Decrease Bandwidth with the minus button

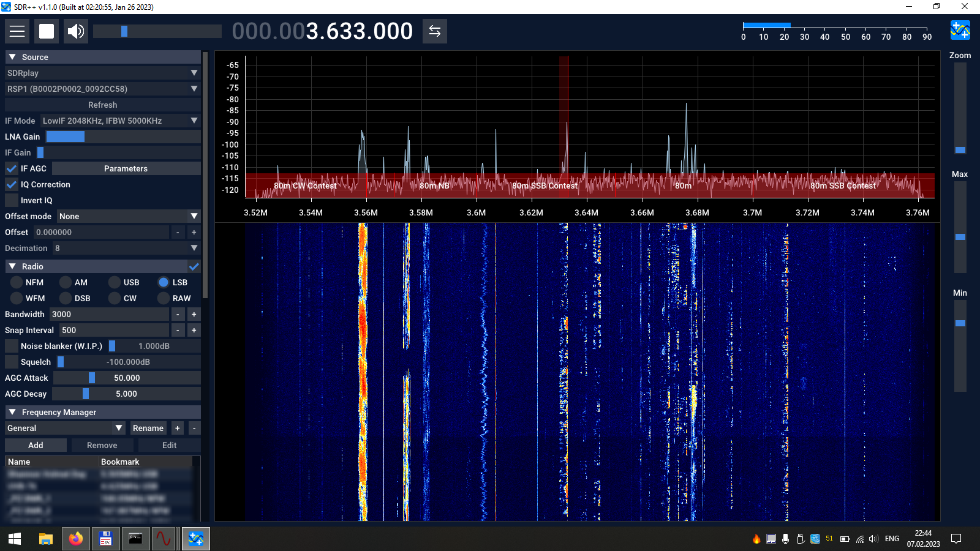[x=178, y=314]
